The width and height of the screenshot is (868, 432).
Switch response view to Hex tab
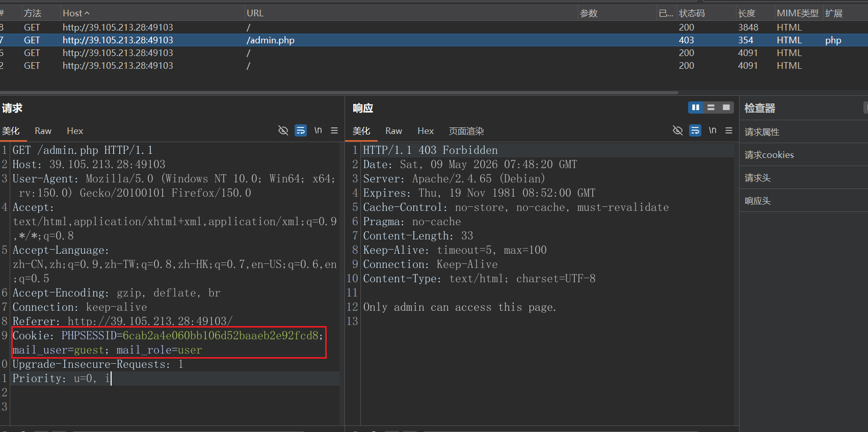pos(426,131)
